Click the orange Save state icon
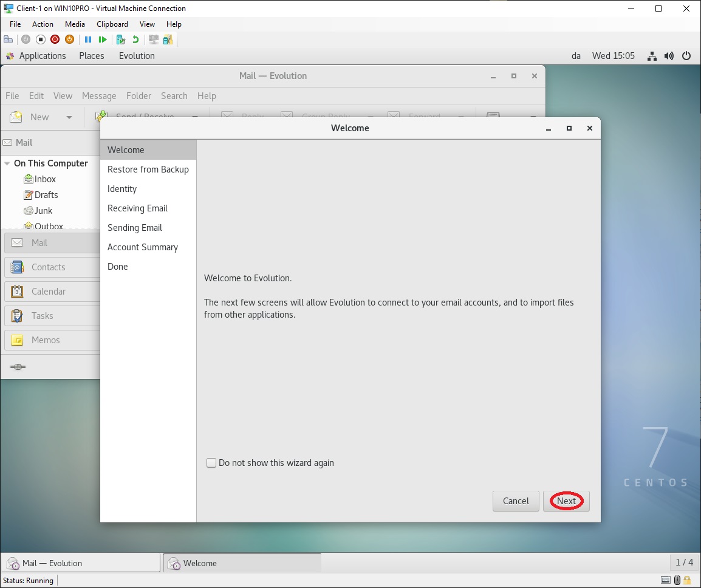701x588 pixels. pyautogui.click(x=69, y=39)
